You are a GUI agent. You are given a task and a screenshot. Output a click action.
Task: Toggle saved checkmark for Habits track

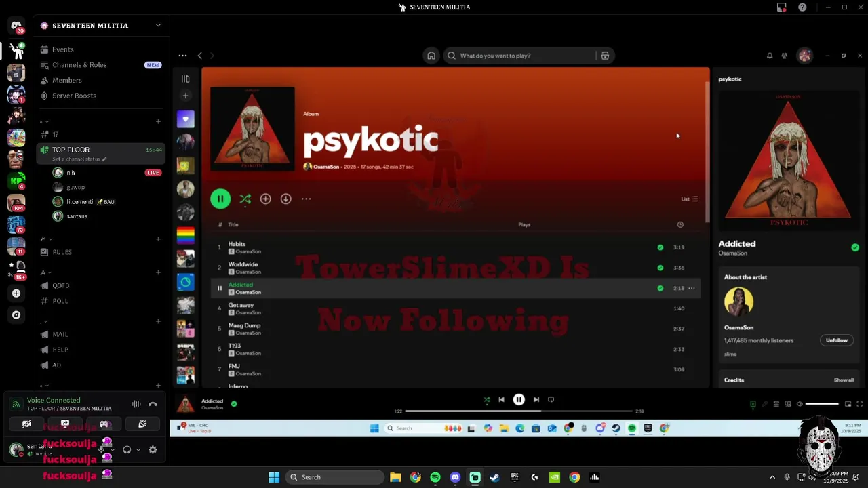[660, 247]
